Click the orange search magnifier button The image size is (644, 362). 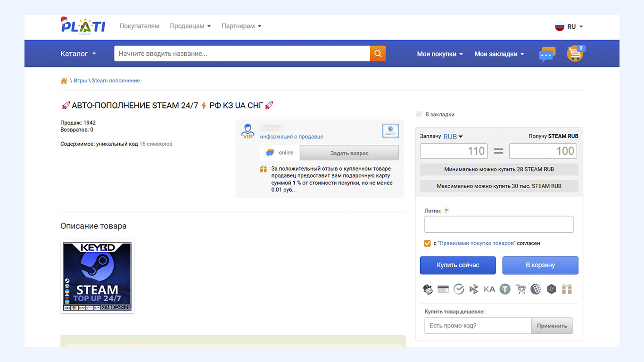(x=378, y=54)
